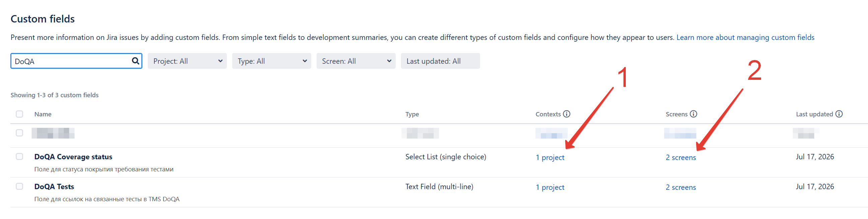Tick the select-all checkbox in header

point(19,114)
